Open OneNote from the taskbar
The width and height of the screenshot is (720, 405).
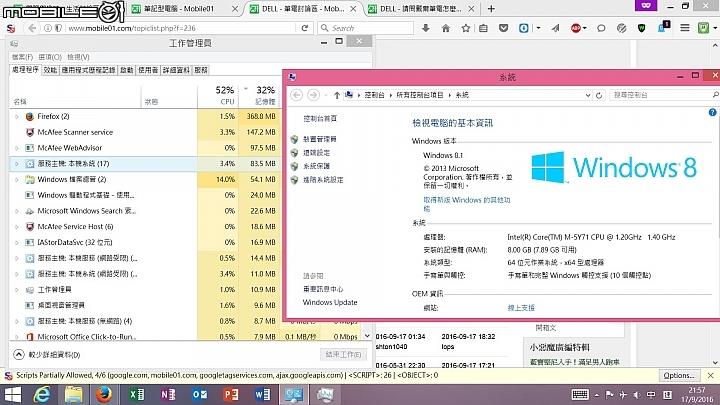click(x=168, y=394)
